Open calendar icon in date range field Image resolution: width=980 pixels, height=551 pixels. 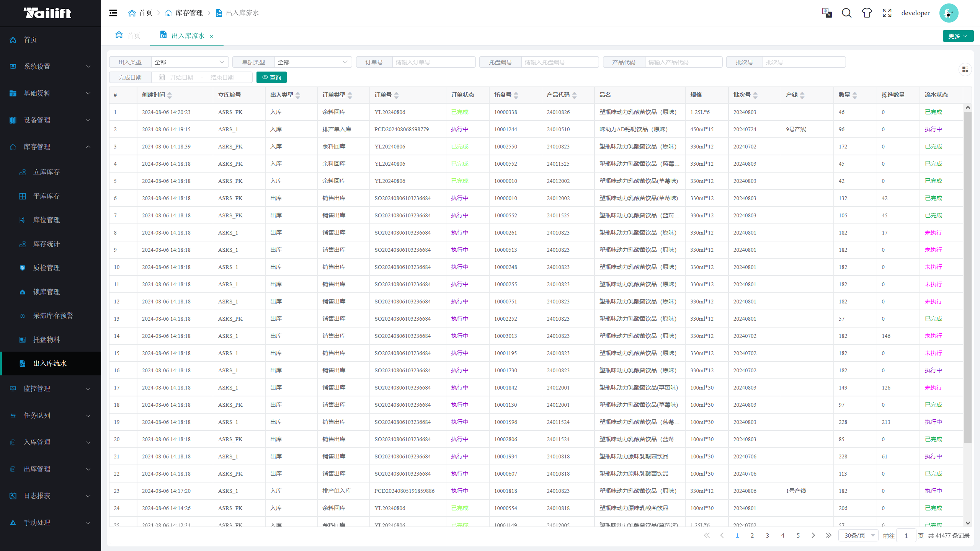162,77
